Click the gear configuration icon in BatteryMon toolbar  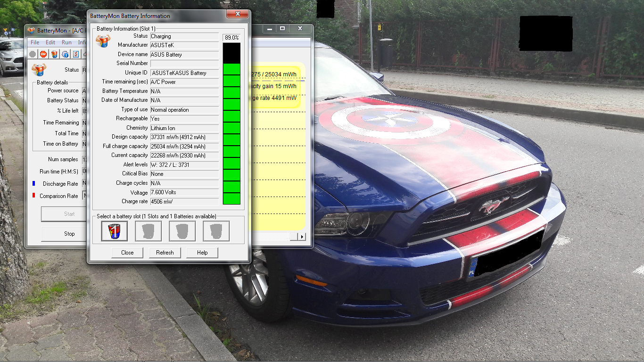click(65, 54)
